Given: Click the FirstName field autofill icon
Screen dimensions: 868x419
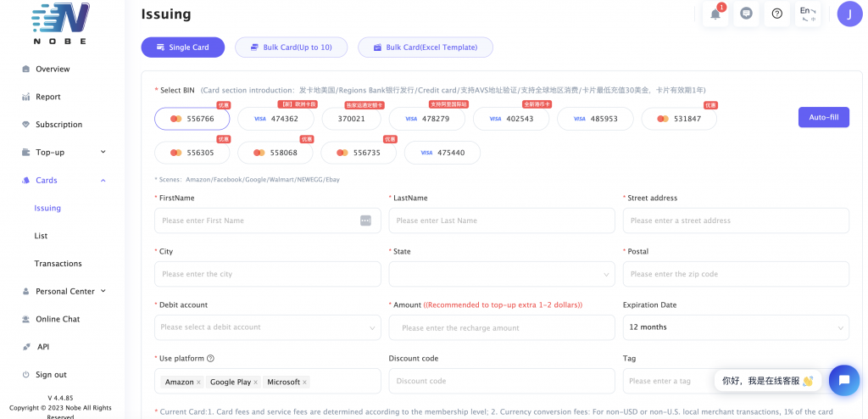Looking at the screenshot, I should (x=365, y=221).
